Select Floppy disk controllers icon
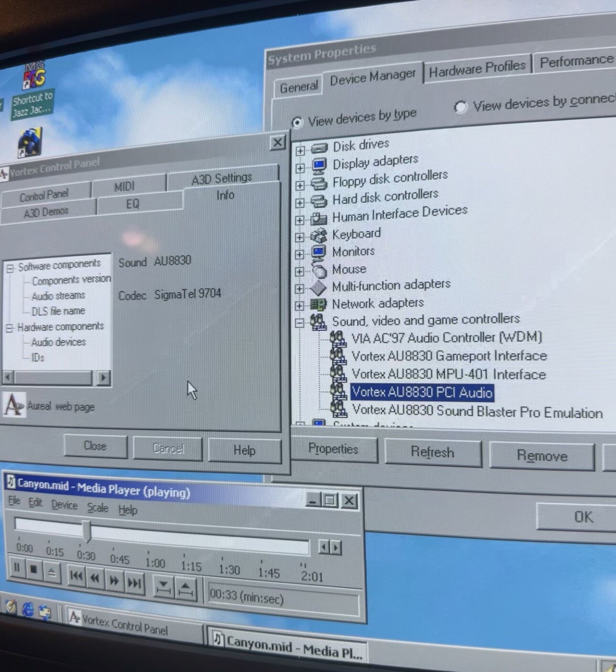 pos(319,183)
